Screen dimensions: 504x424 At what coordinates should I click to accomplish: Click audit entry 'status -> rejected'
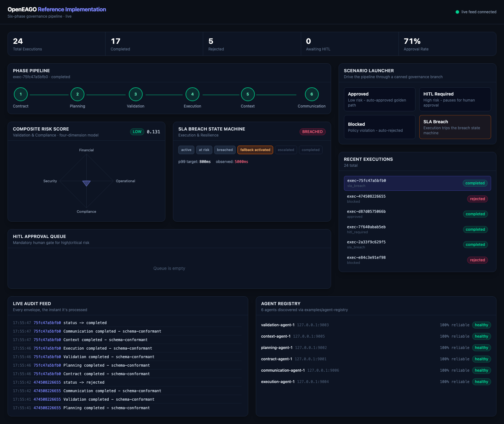pos(128,382)
